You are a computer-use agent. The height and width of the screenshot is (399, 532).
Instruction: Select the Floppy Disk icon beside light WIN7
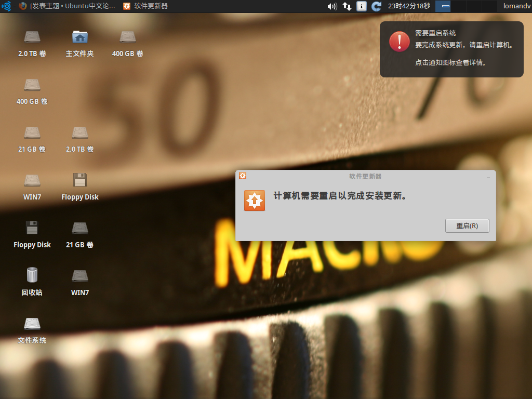79,188
